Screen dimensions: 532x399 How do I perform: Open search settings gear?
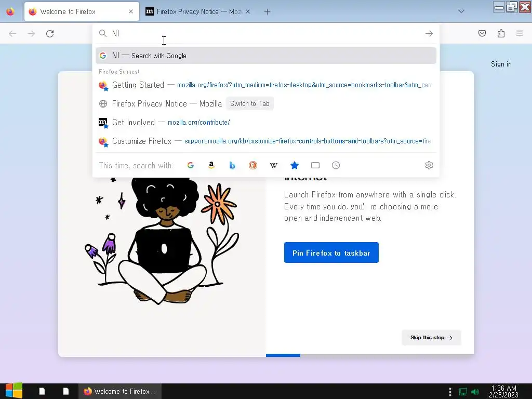[429, 165]
